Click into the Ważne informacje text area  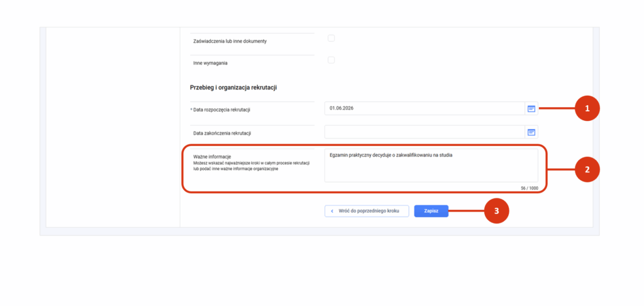tap(431, 167)
